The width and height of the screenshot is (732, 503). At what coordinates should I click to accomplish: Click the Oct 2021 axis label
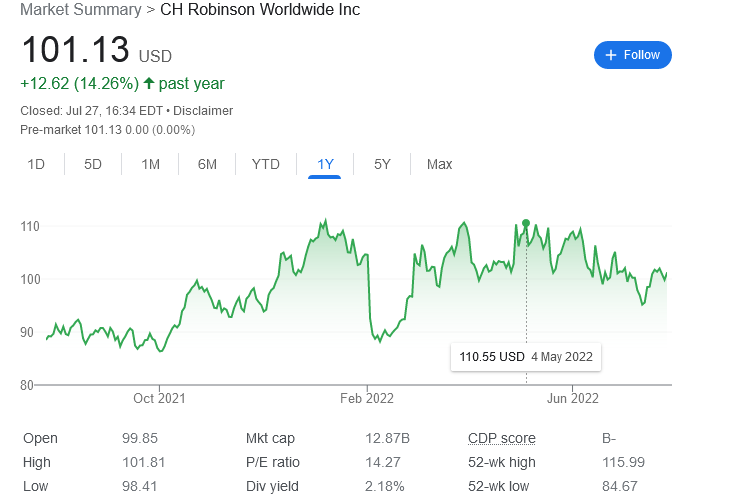point(159,398)
